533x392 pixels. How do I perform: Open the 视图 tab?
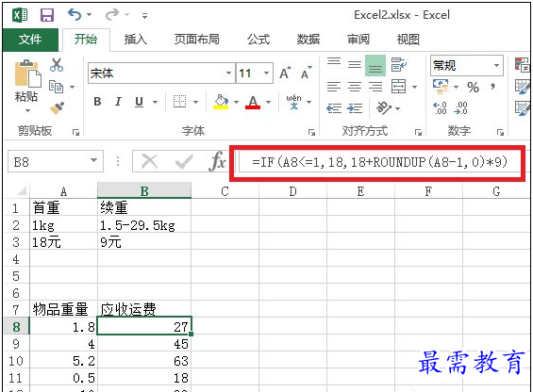click(x=408, y=40)
